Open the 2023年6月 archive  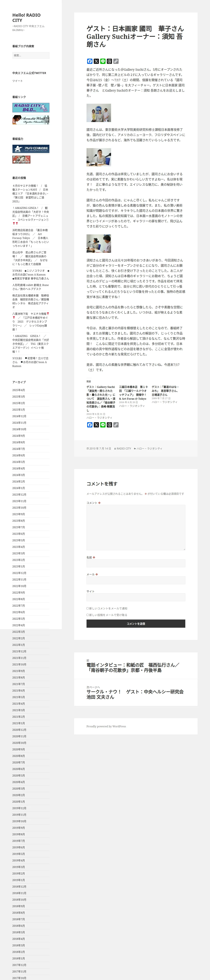tap(18, 534)
